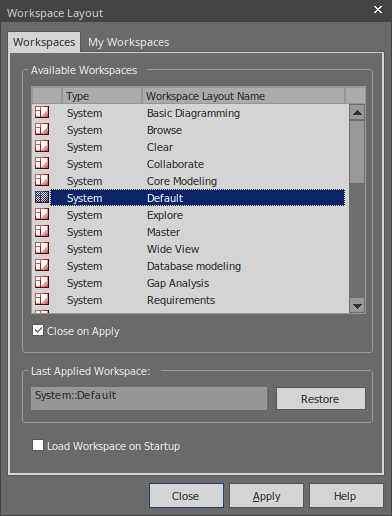
Task: Click the scroll down arrow in workspace list
Action: (357, 306)
